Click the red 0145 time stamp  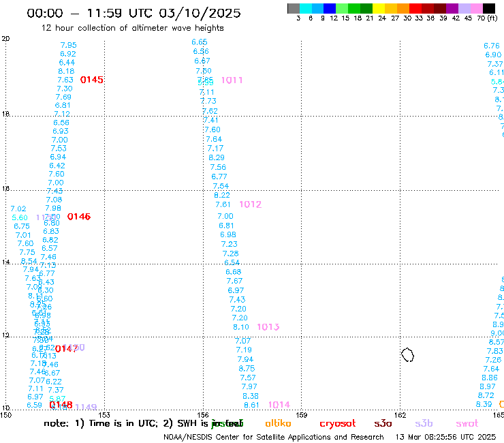click(92, 80)
